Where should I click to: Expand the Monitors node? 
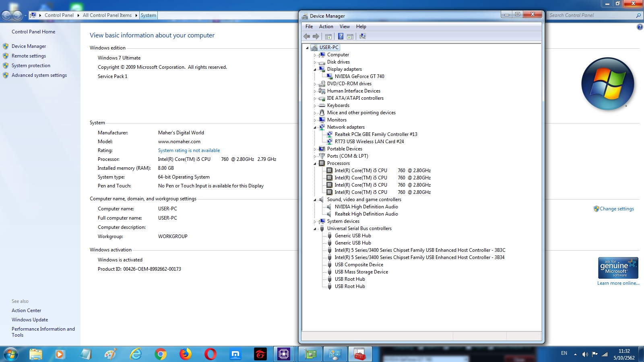pos(315,120)
